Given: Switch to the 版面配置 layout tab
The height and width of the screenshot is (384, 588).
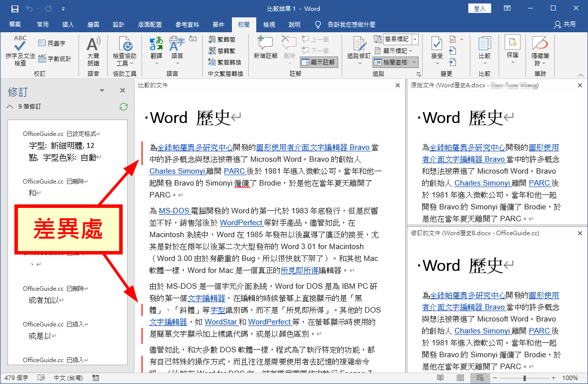Looking at the screenshot, I should [150, 24].
